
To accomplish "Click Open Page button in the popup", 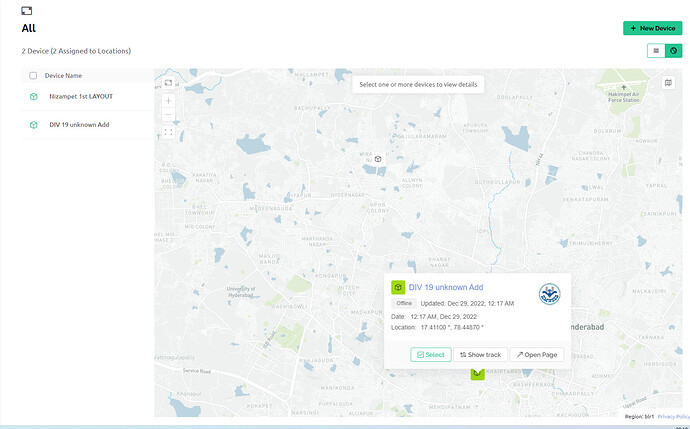I will point(537,355).
